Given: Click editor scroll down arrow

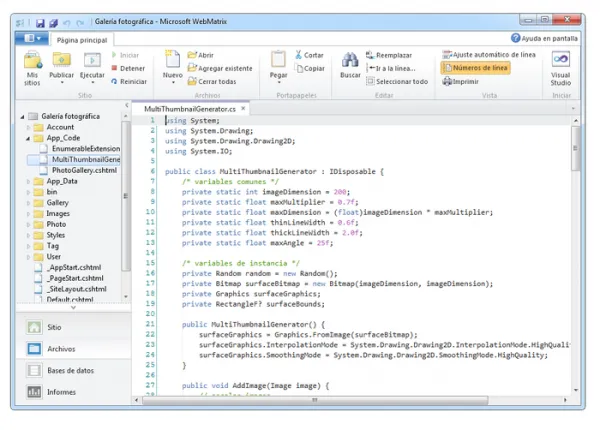Looking at the screenshot, I should (576, 390).
